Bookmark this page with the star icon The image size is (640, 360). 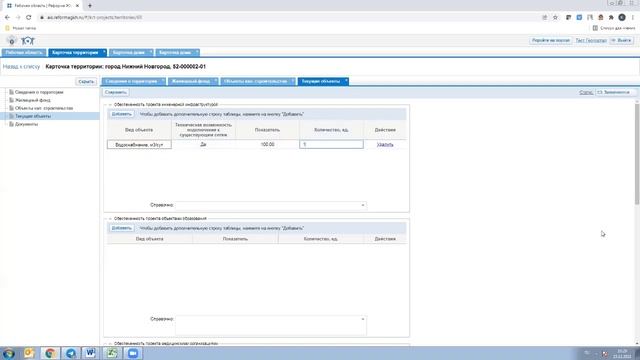point(555,18)
